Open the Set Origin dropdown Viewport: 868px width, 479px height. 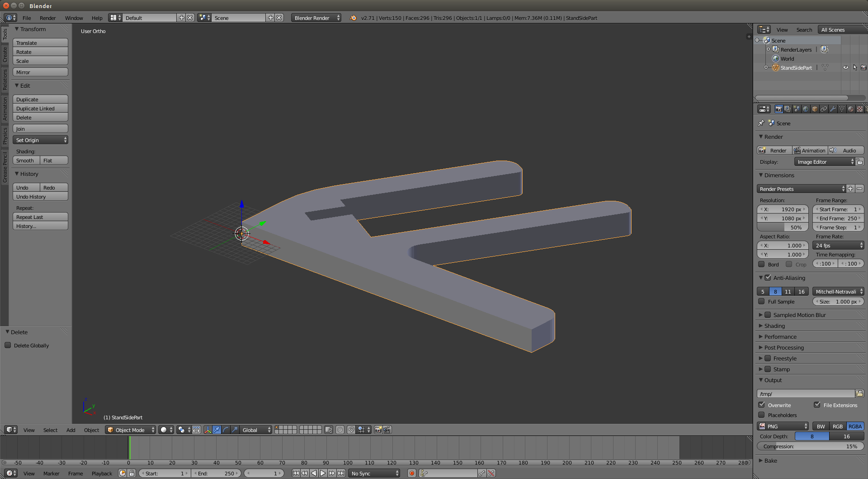click(x=40, y=140)
